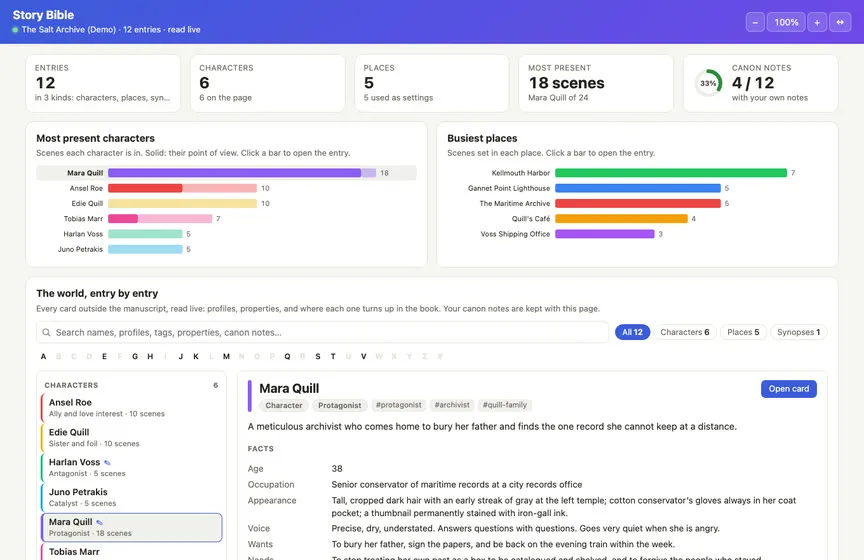Click the green live status dot
Screen dimensions: 864x560
tap(15, 30)
